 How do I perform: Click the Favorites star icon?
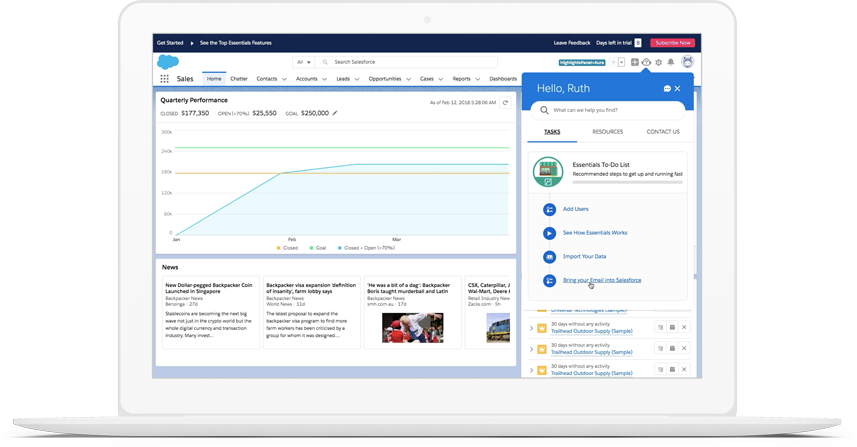[x=613, y=62]
